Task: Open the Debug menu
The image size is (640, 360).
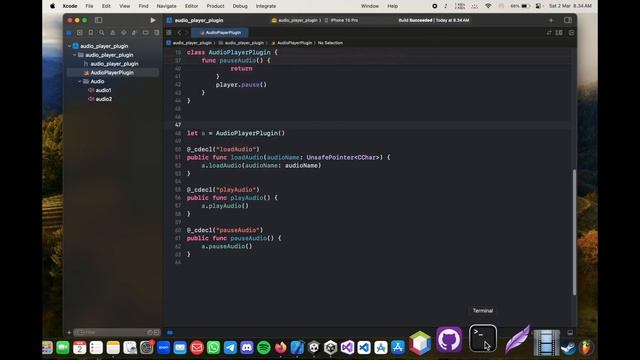Action: click(x=240, y=6)
